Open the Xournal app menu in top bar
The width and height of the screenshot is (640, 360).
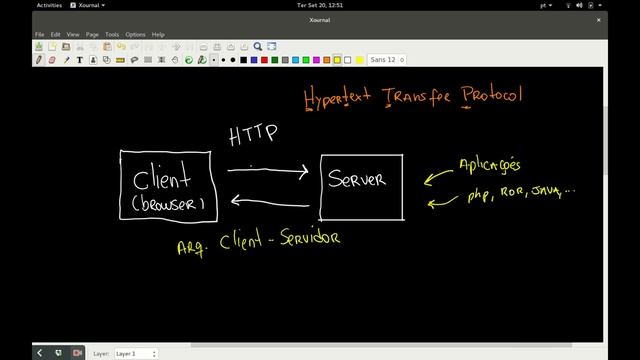pos(87,5)
